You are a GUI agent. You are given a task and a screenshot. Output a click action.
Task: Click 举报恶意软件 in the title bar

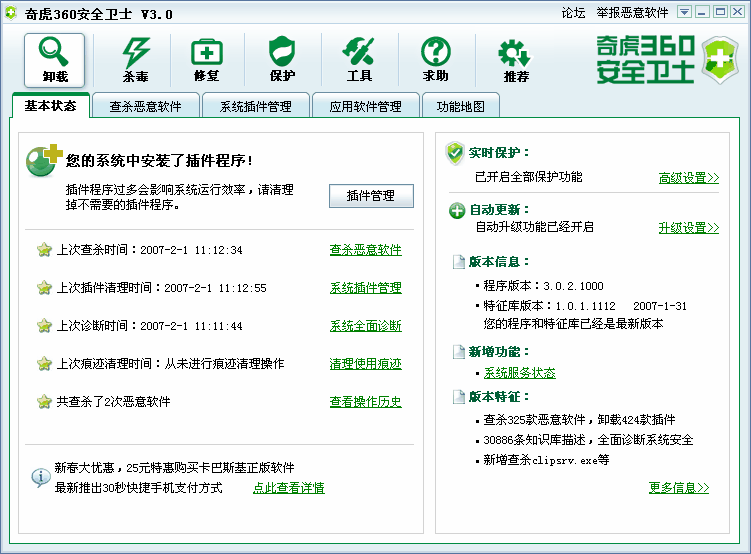coord(632,13)
